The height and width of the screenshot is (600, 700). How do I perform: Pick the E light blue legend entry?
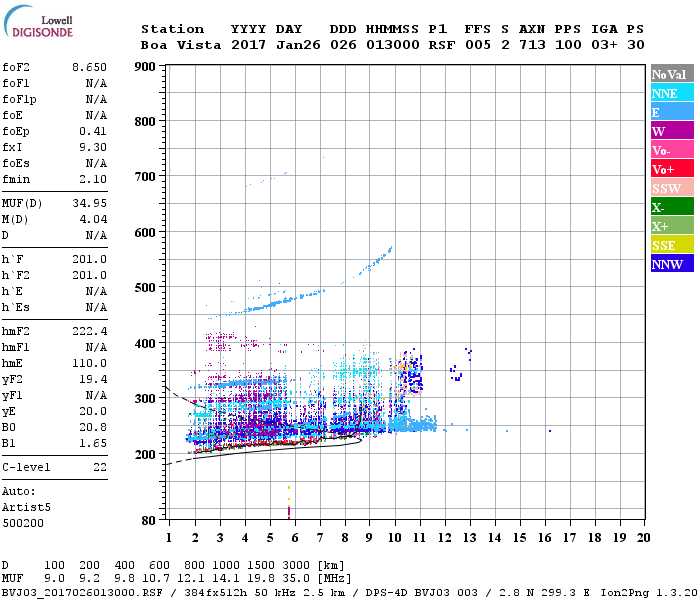click(x=669, y=112)
